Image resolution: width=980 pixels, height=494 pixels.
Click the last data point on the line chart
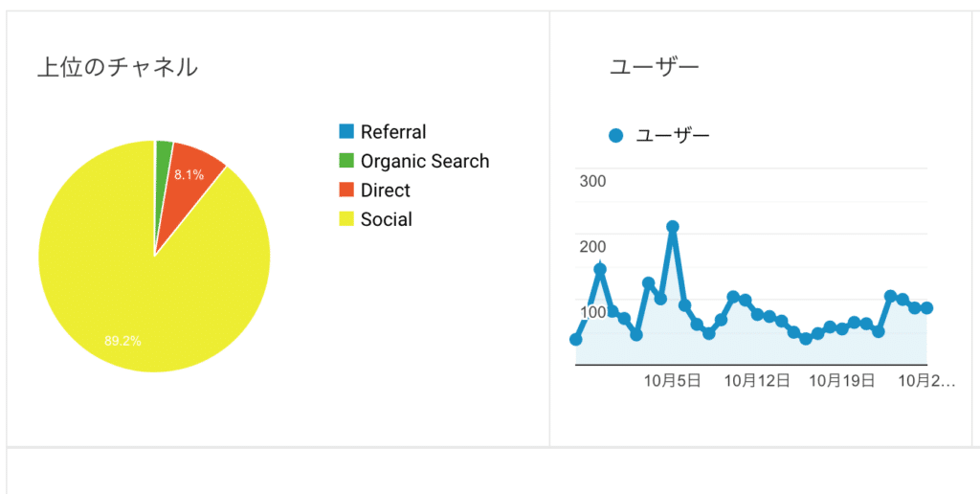tap(926, 307)
